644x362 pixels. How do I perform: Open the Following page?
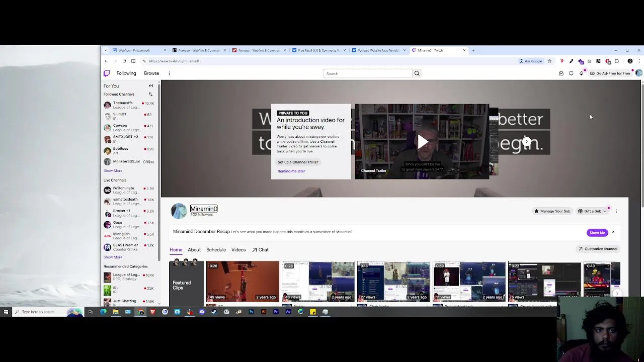126,73
